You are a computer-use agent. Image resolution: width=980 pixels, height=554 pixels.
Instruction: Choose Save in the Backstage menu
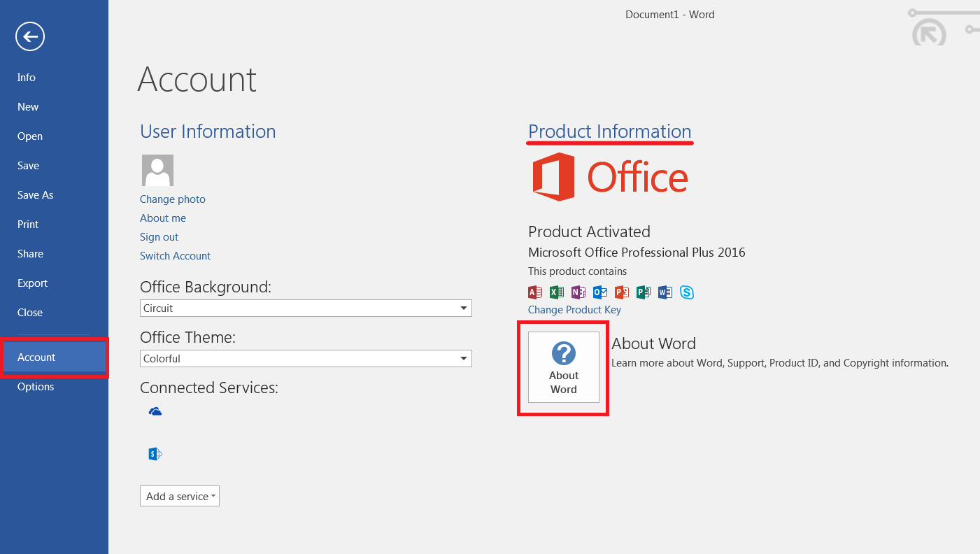(x=28, y=166)
